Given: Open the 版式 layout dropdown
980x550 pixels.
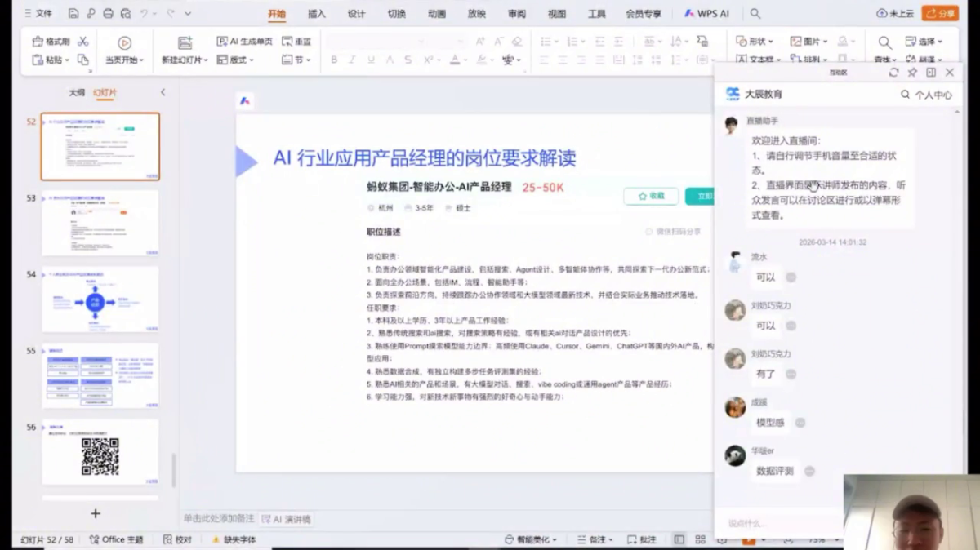Looking at the screenshot, I should (236, 60).
